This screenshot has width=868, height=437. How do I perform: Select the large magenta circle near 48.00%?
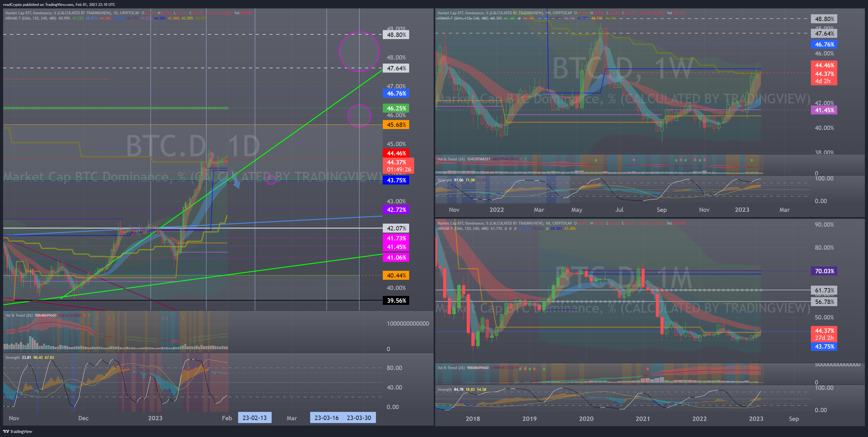click(359, 51)
